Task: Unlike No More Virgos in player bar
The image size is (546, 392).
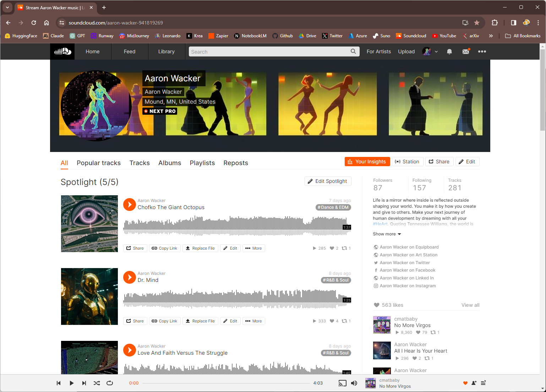Action: click(465, 383)
